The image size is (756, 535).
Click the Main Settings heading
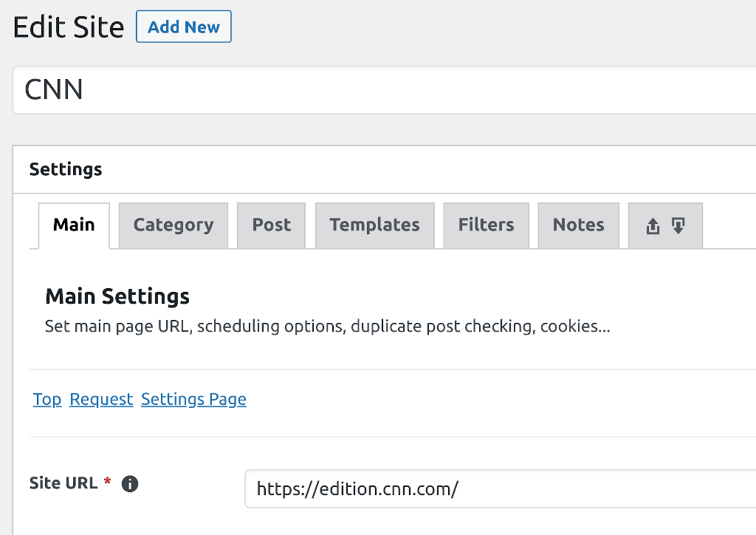pos(117,296)
